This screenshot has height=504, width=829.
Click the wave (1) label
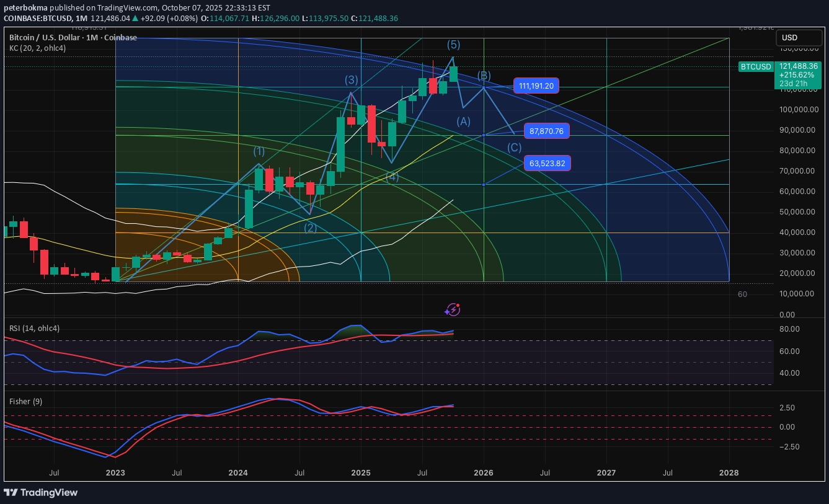tap(259, 151)
